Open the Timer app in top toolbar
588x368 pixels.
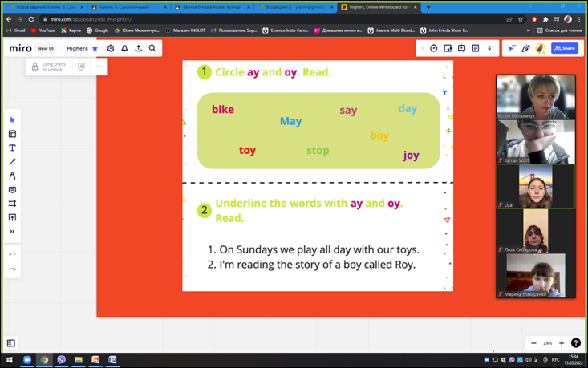click(434, 48)
